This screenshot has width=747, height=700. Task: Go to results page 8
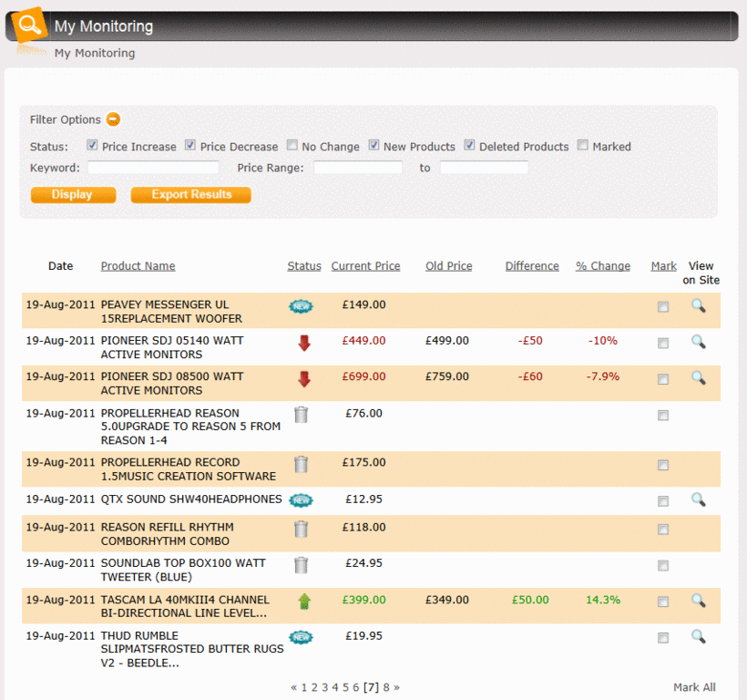coord(386,687)
